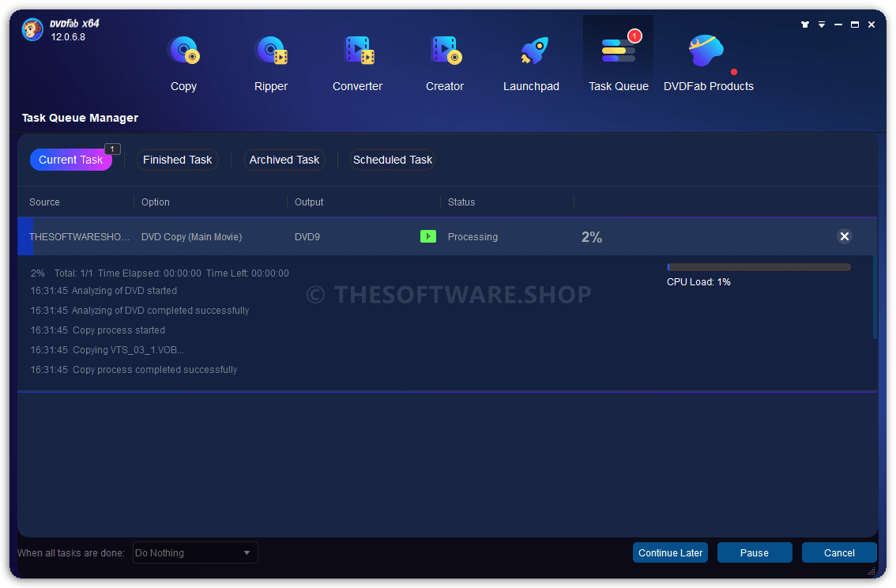The width and height of the screenshot is (896, 588).
Task: Open the Launchpad module
Action: [x=532, y=63]
